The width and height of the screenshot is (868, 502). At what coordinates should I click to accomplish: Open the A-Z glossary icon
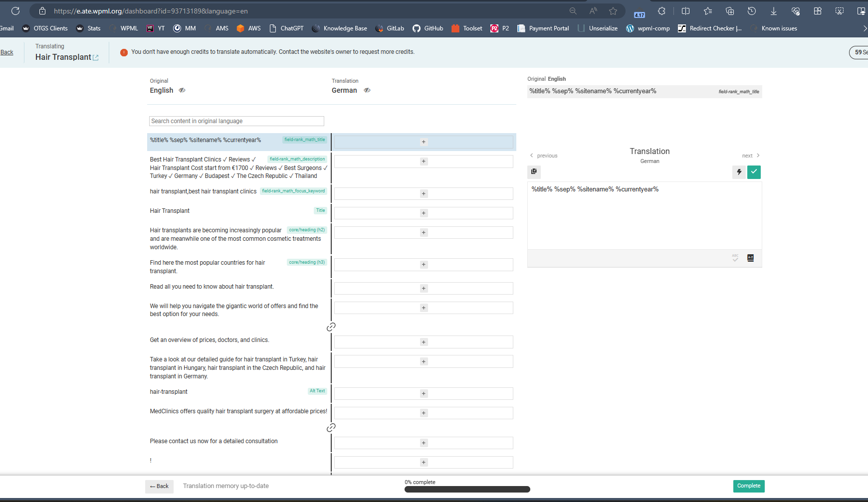[x=750, y=258]
